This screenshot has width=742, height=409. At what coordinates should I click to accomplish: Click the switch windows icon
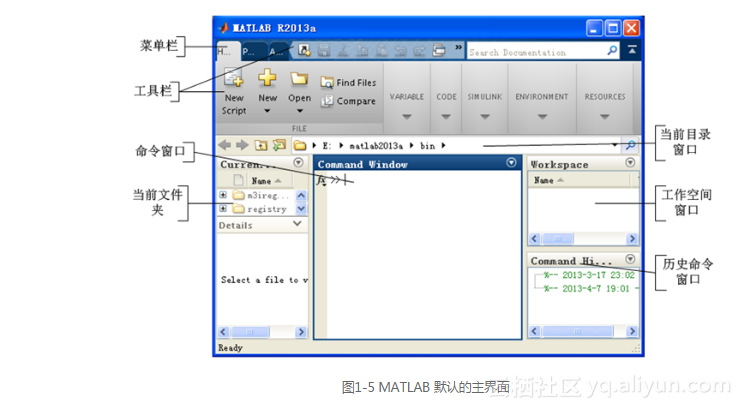(x=439, y=50)
